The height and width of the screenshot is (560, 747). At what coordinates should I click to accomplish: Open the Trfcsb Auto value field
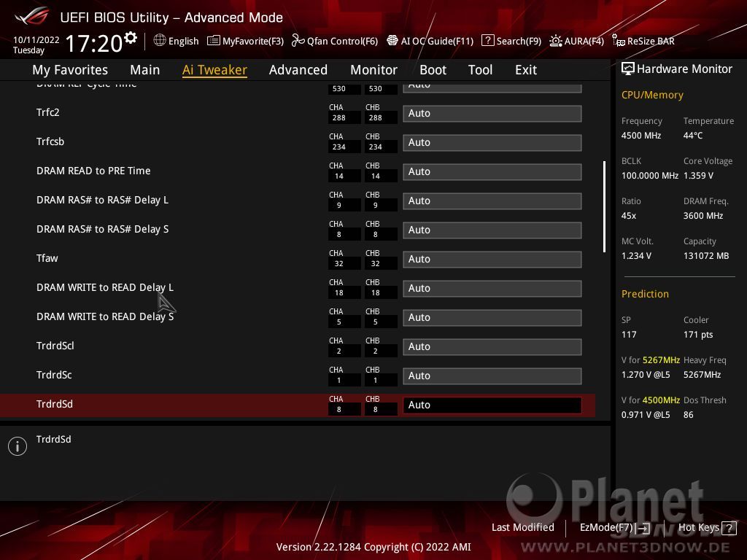point(492,142)
